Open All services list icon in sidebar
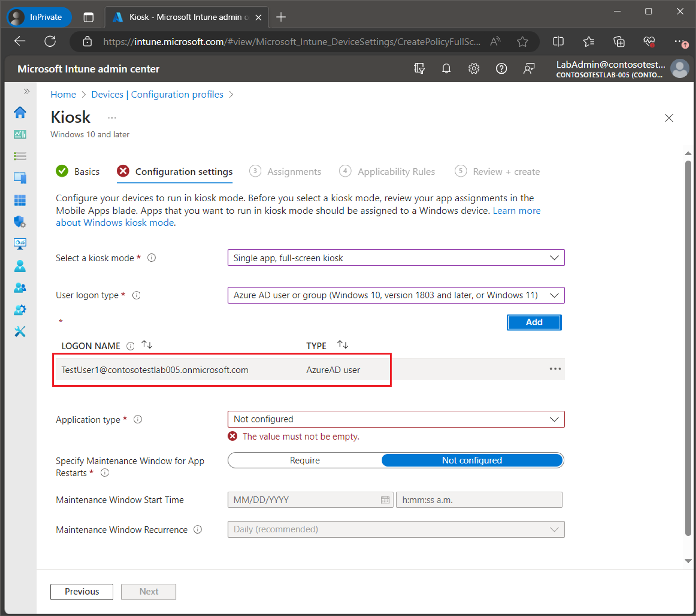The width and height of the screenshot is (696, 616). pos(20,156)
